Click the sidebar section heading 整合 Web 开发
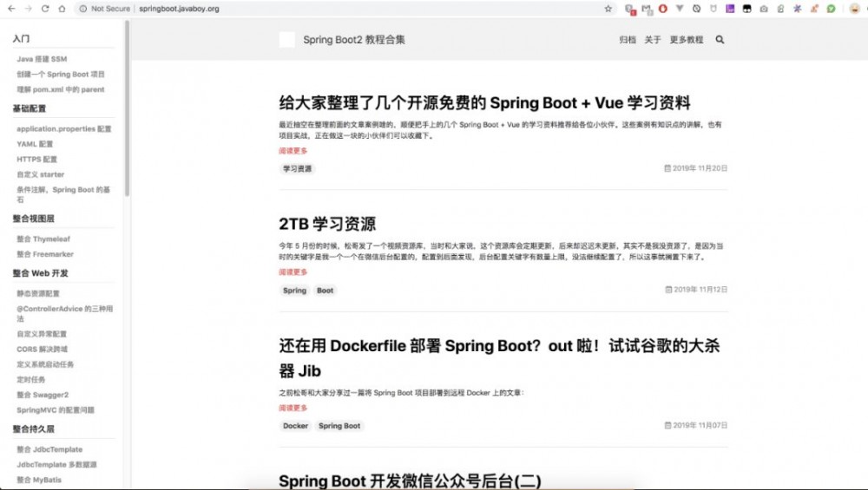This screenshot has height=490, width=868. click(41, 273)
